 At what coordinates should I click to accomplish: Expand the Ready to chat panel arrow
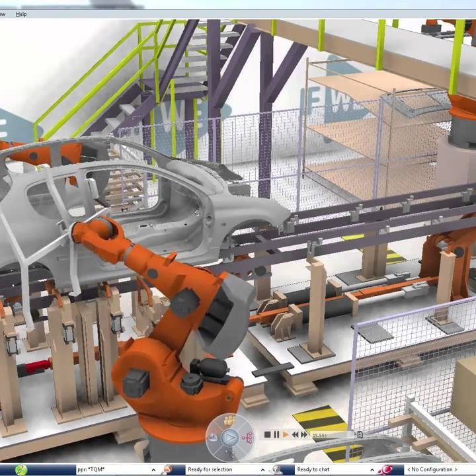click(x=372, y=469)
